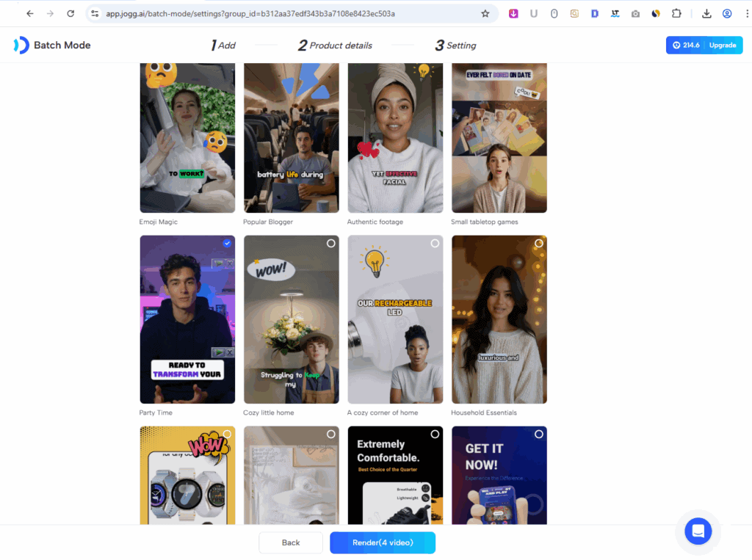Screen dimensions: 752x560
Task: Reload the page
Action: click(x=70, y=13)
